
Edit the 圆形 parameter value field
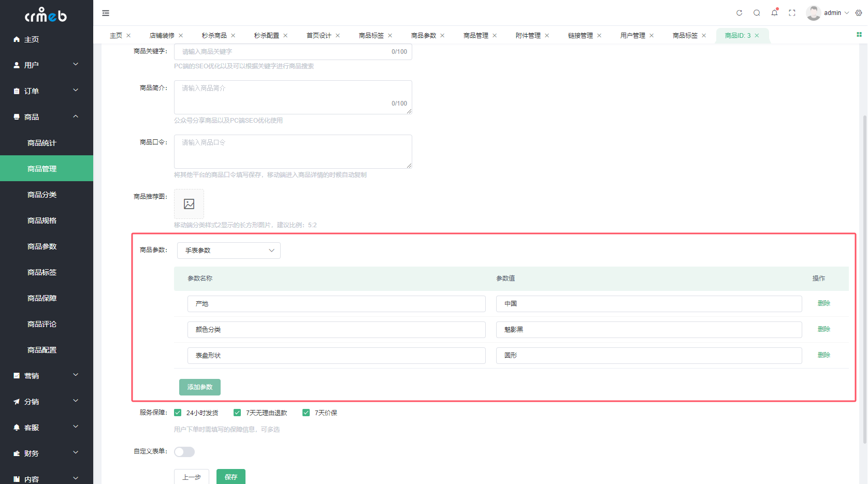(x=649, y=356)
